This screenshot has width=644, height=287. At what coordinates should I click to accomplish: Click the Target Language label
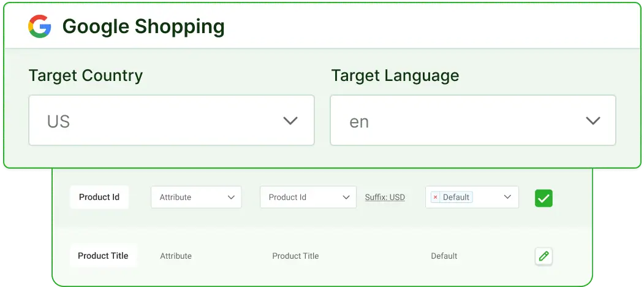coord(395,75)
